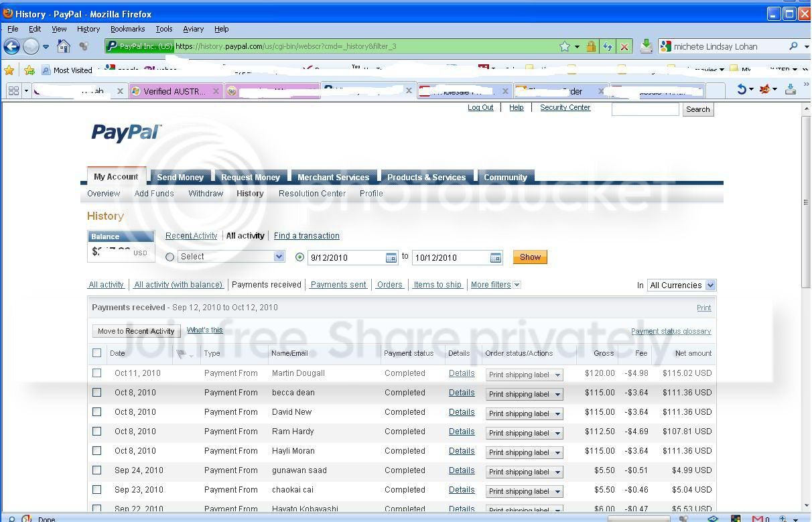Click the Find a transaction link

[x=306, y=236]
